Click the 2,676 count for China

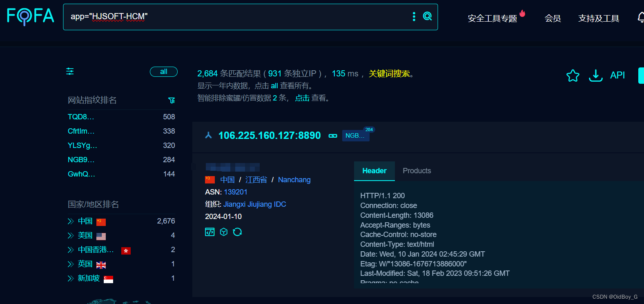tap(166, 221)
